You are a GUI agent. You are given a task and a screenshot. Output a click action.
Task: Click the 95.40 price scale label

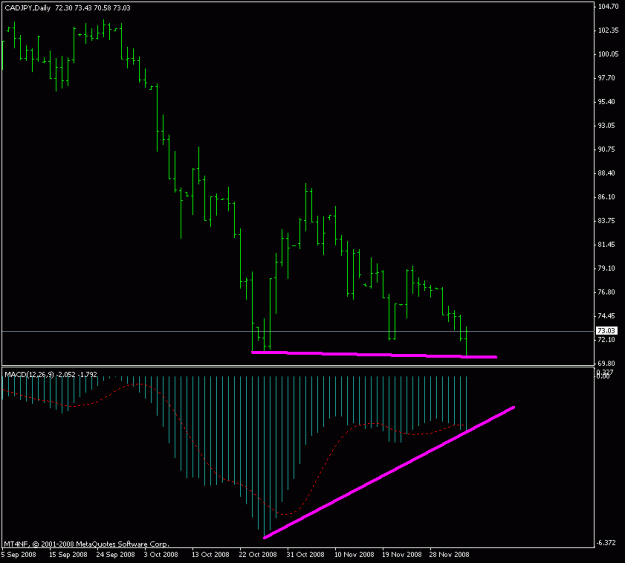[606, 102]
